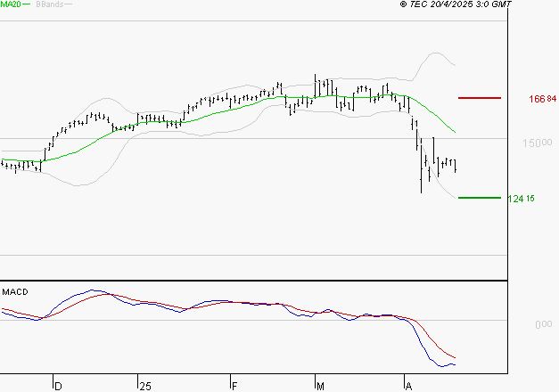Click the 0.00 MACD axis label

click(x=543, y=324)
